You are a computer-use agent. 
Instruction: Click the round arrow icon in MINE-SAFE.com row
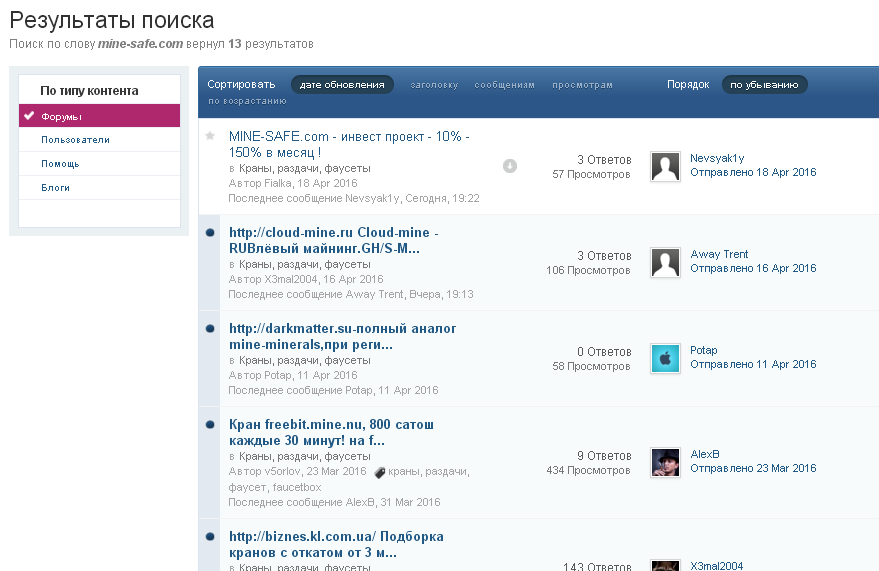click(510, 166)
